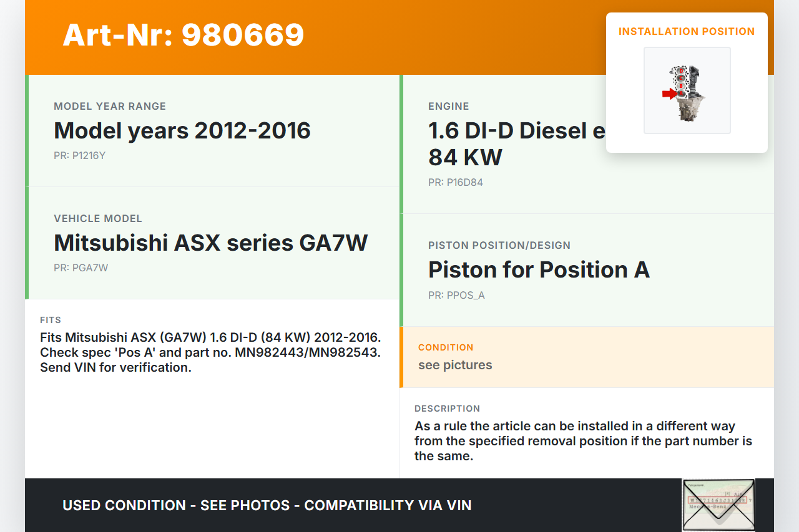This screenshot has height=532, width=799.
Task: Click the PISTON POSITION/DESIGN label
Action: pyautogui.click(x=499, y=246)
